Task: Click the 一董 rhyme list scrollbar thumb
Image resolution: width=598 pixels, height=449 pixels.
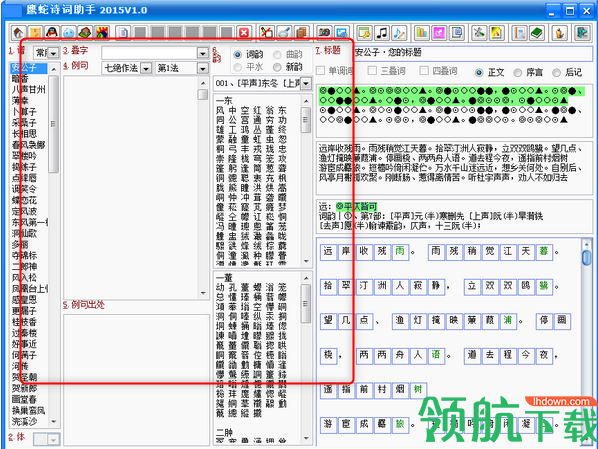Action: coord(306,303)
